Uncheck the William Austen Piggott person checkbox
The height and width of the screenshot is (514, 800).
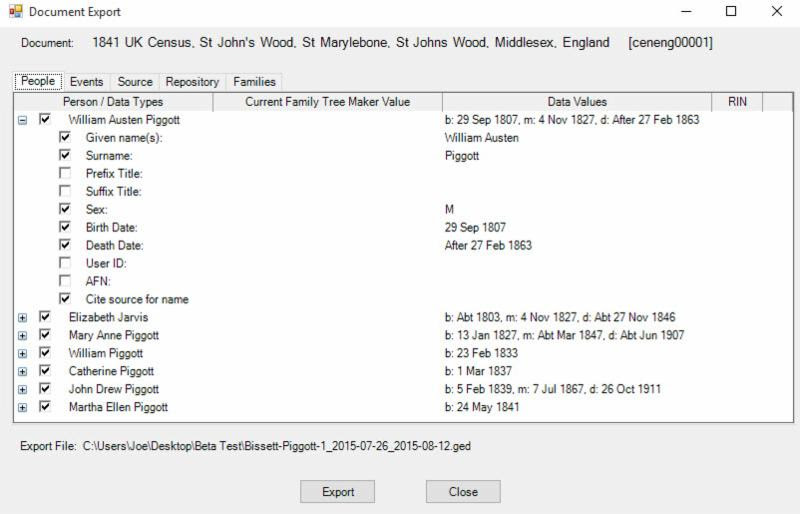45,119
